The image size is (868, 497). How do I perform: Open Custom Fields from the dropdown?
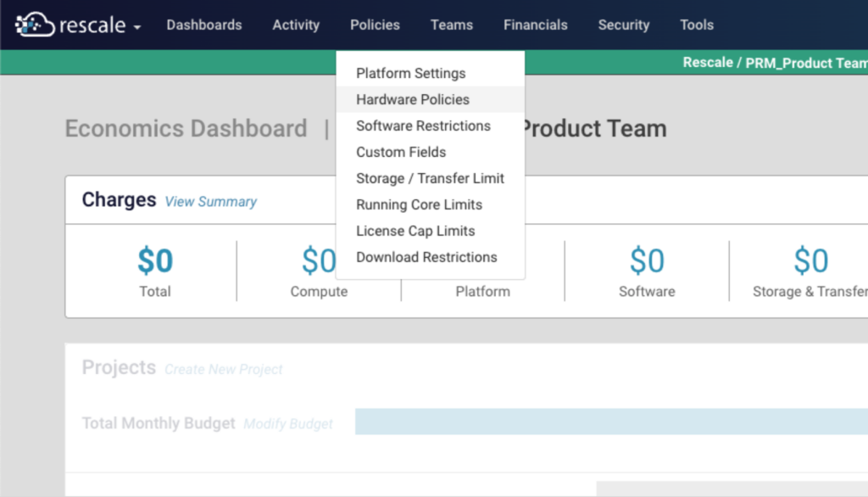coord(400,152)
